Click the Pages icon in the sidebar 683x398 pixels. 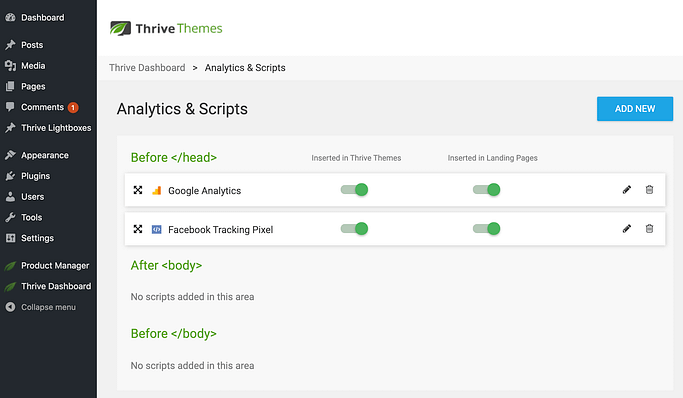coord(10,86)
